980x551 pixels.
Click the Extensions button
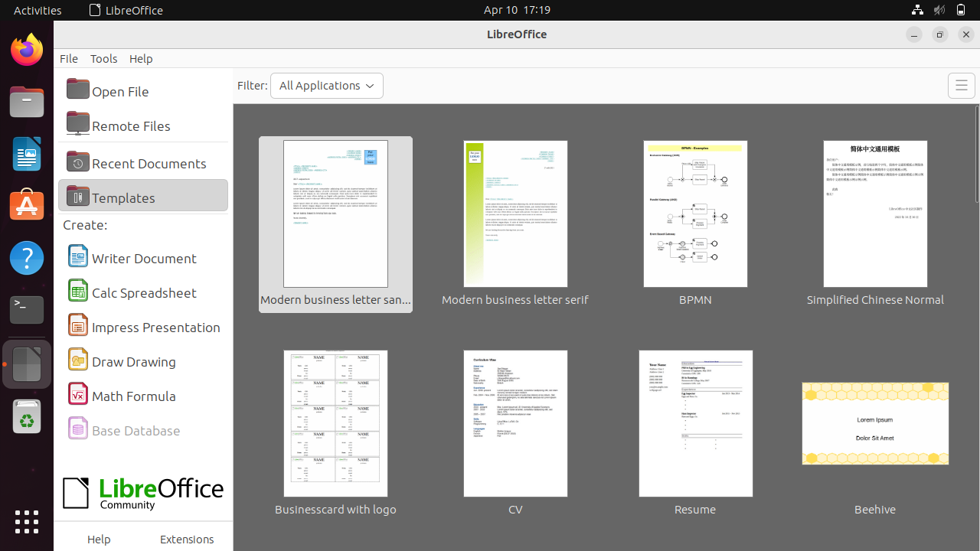tap(187, 539)
